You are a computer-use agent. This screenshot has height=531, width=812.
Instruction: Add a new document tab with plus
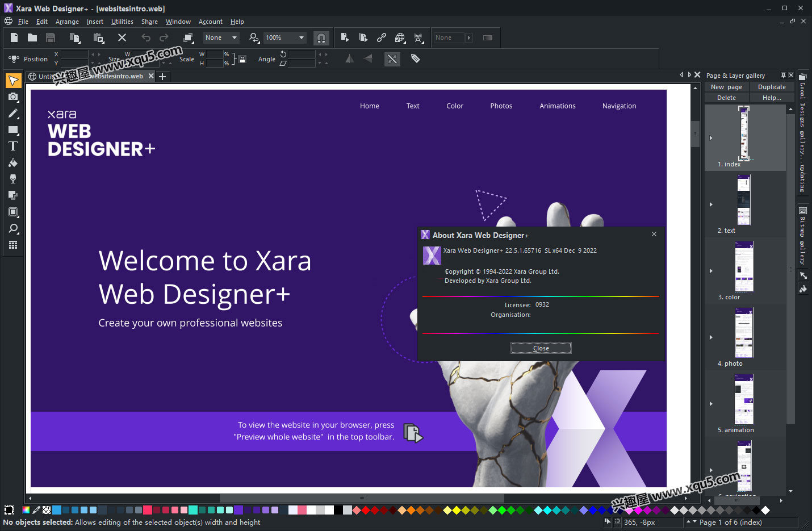point(162,76)
